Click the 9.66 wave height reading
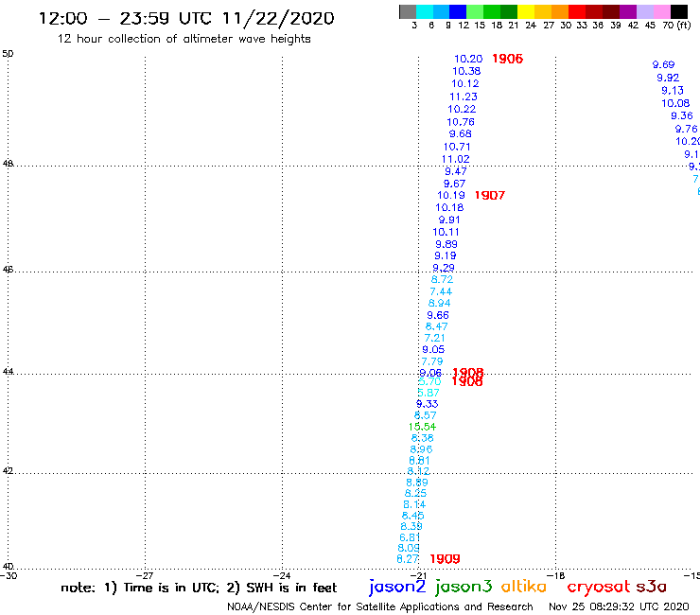 tap(438, 315)
